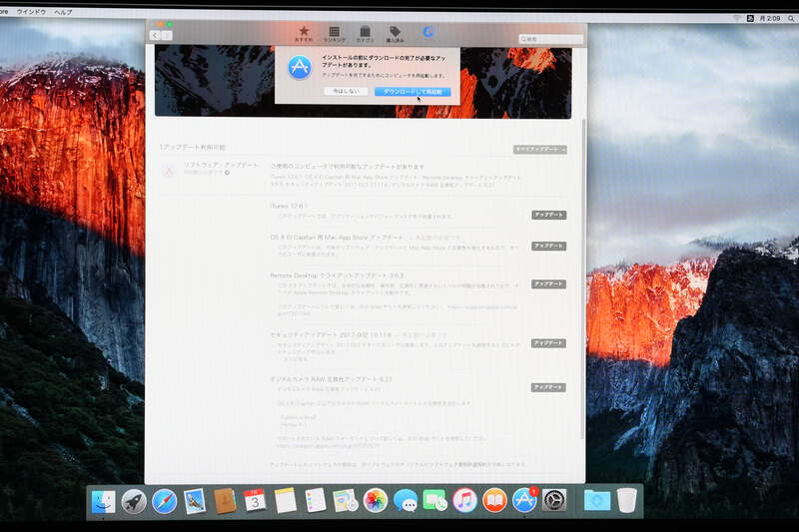Screen dimensions: 799x532
Task: Click the App Store search field
Action: [551, 39]
